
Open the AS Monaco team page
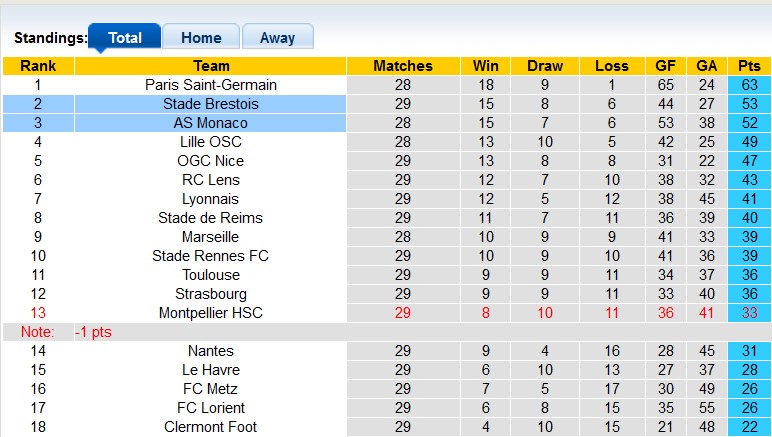(210, 123)
